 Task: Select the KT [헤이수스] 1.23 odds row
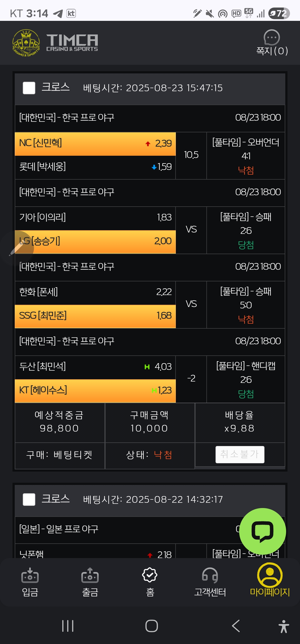[95, 391]
